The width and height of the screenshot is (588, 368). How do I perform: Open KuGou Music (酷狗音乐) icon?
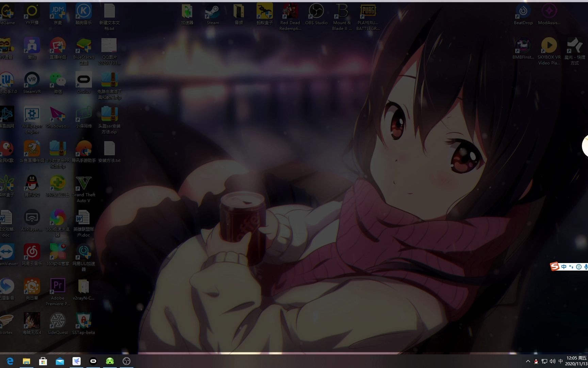coord(84,14)
